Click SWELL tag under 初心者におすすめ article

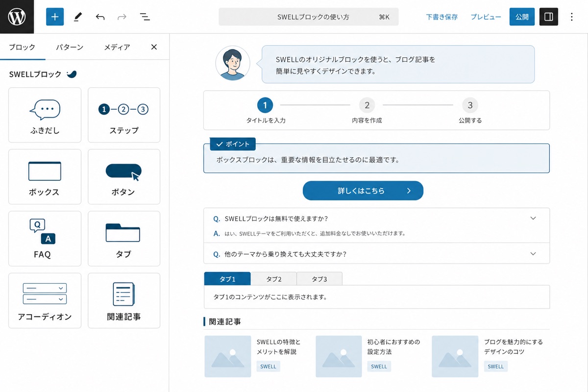(x=379, y=367)
